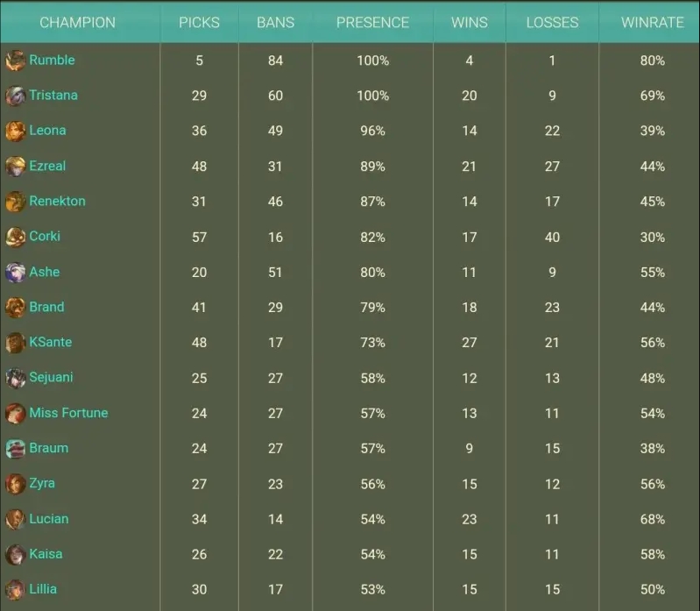Click Lillia's champion portrait icon
Screen dimensions: 700x611
click(15, 589)
